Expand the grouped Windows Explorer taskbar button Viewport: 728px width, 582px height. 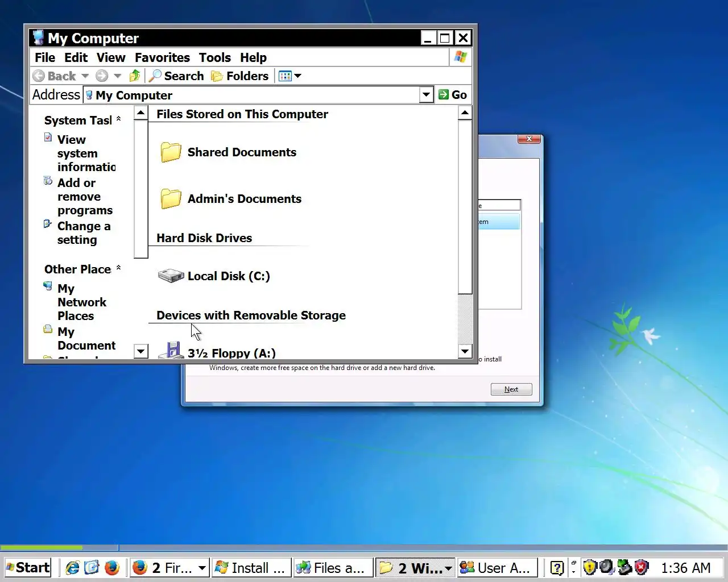click(415, 567)
